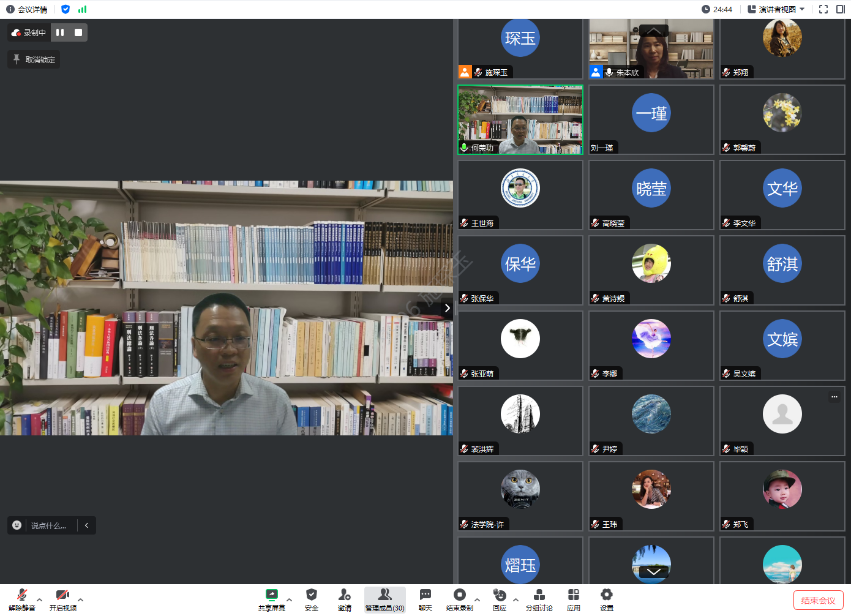Open the Chat (聊天) panel

425,595
